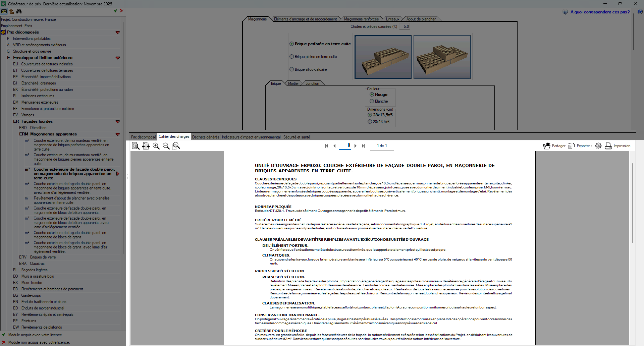This screenshot has width=644, height=346.
Task: Select 28x13,5x6 dimensions
Action: [x=370, y=122]
